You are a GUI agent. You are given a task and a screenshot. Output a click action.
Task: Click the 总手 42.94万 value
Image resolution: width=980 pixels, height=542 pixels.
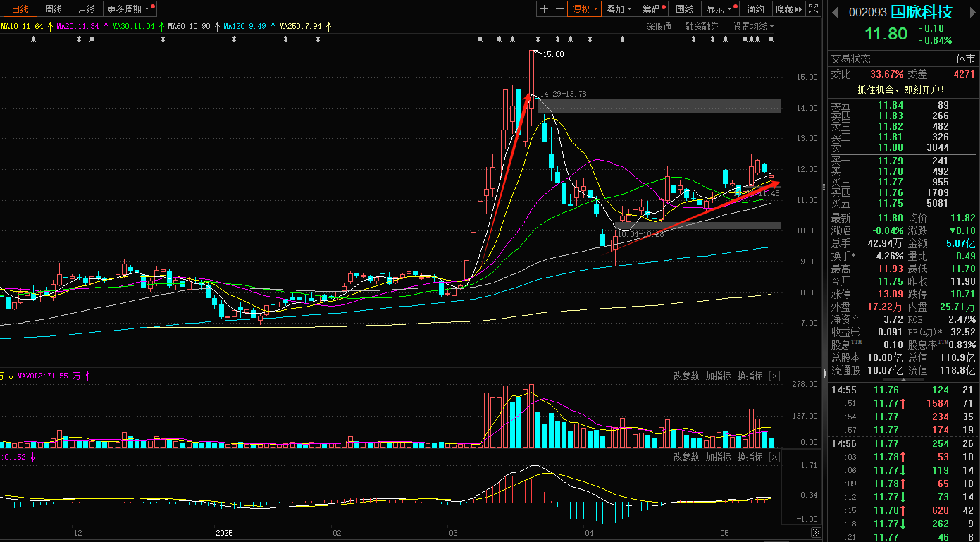885,243
